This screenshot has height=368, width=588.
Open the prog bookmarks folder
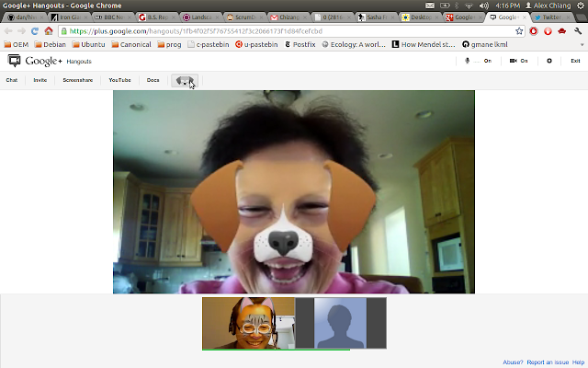coord(169,45)
